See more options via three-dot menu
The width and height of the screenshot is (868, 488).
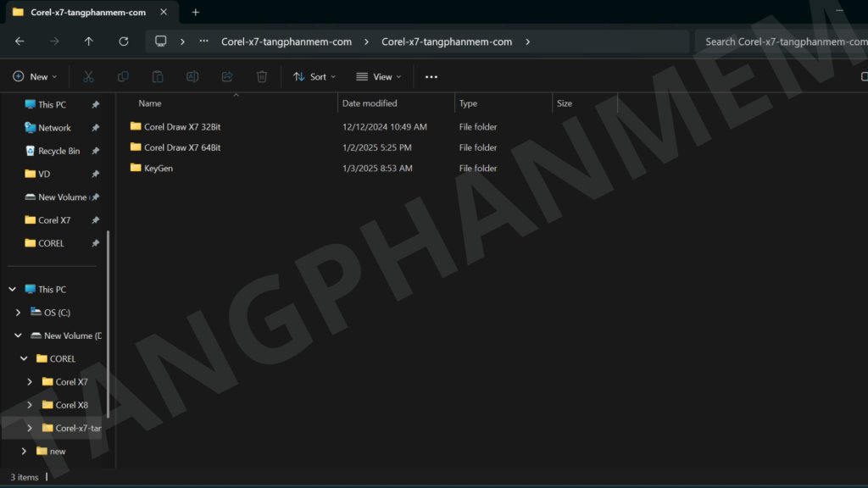[431, 77]
